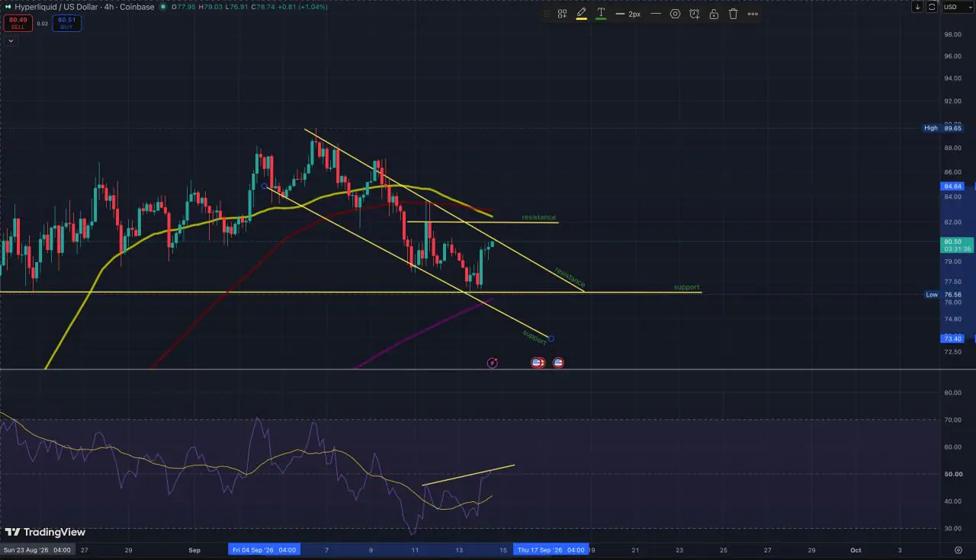976x560 pixels.
Task: Delete drawing with trash icon
Action: pyautogui.click(x=734, y=14)
